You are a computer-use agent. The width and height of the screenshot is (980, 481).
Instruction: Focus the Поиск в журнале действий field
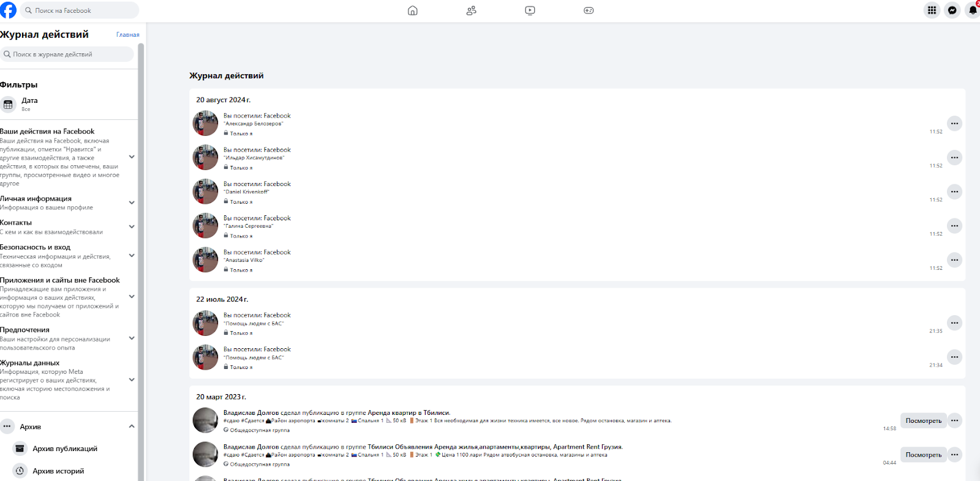67,54
